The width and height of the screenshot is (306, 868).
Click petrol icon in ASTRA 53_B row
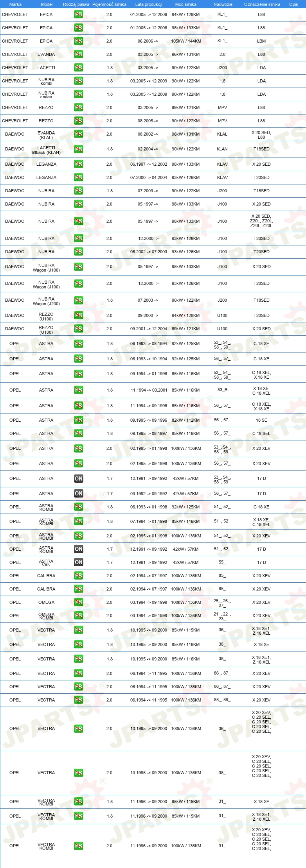pyautogui.click(x=78, y=390)
